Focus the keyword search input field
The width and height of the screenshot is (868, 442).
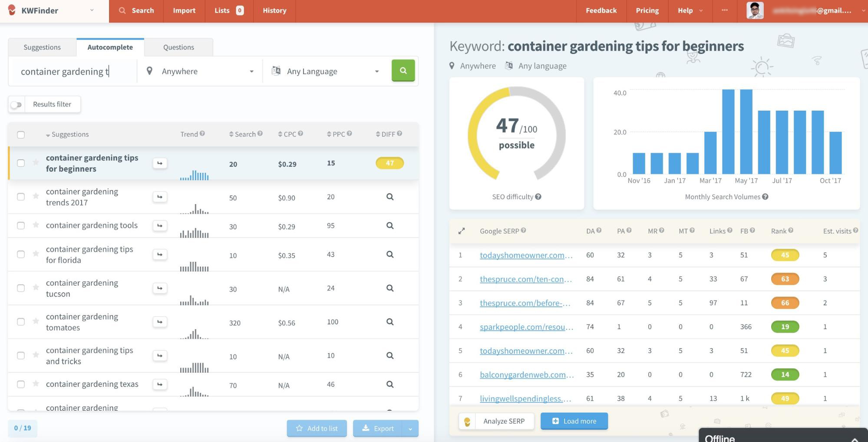click(x=74, y=72)
